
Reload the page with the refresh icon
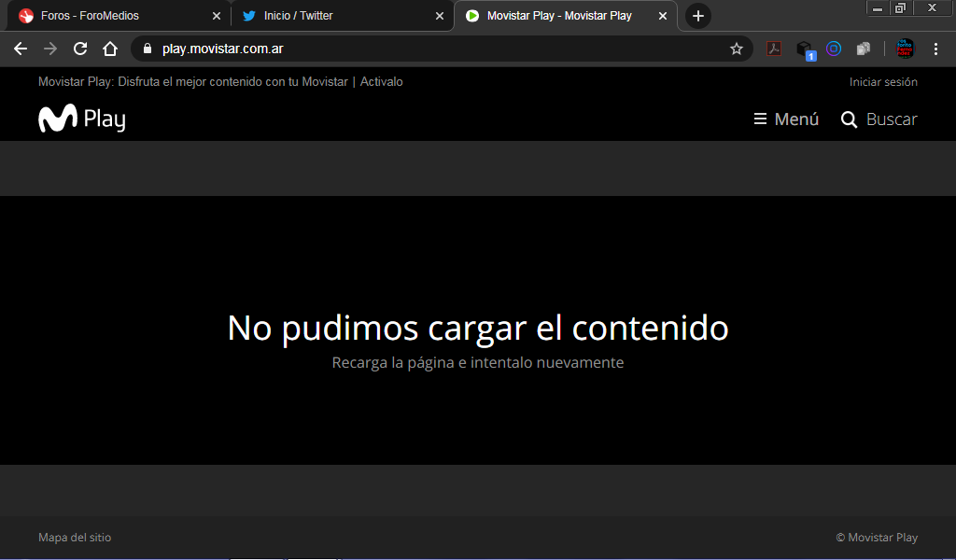(80, 49)
